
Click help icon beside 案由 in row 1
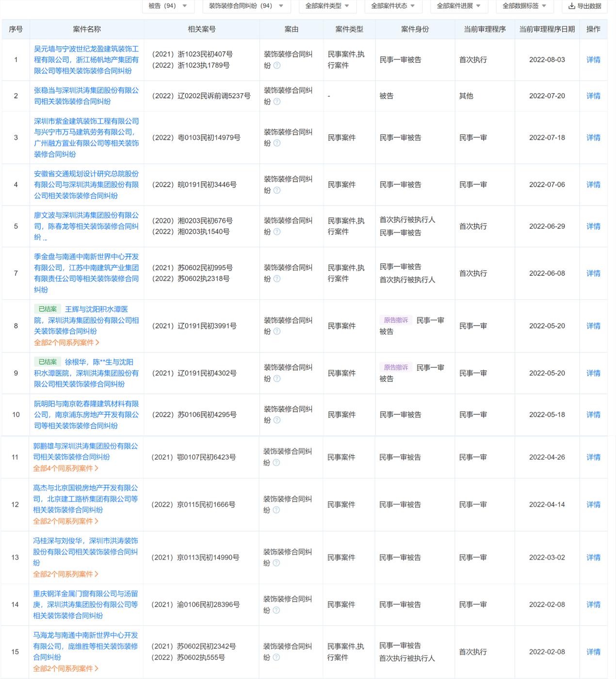[x=277, y=66]
